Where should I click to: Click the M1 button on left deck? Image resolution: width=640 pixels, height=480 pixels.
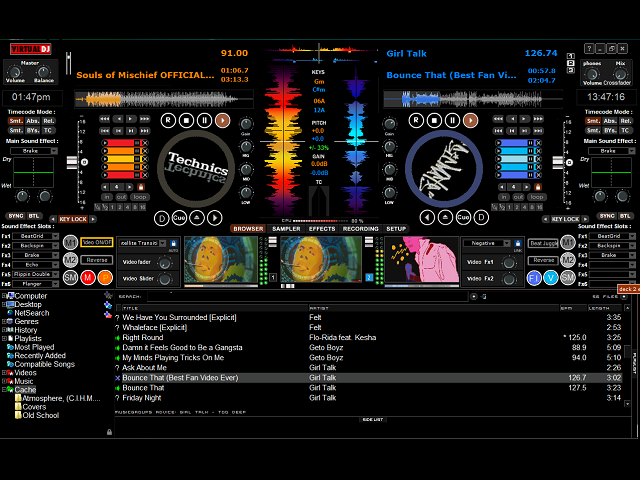70,243
